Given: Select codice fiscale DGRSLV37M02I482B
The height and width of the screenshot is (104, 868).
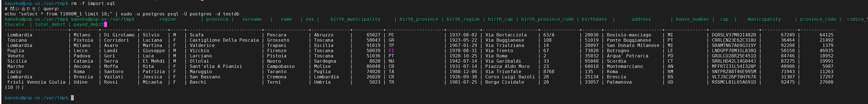Looking at the screenshot, I should (x=733, y=35).
